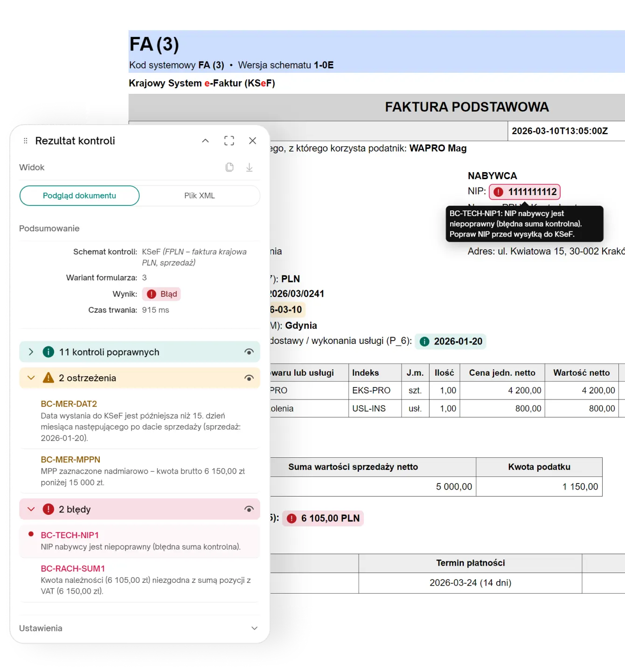
Task: Switch to Plik XML tab
Action: 200,196
